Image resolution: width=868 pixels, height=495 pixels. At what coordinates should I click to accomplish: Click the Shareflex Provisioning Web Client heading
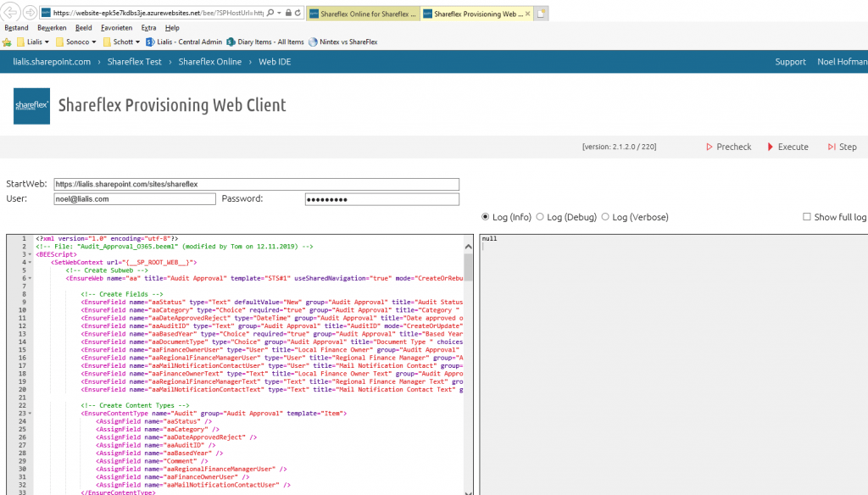[172, 105]
